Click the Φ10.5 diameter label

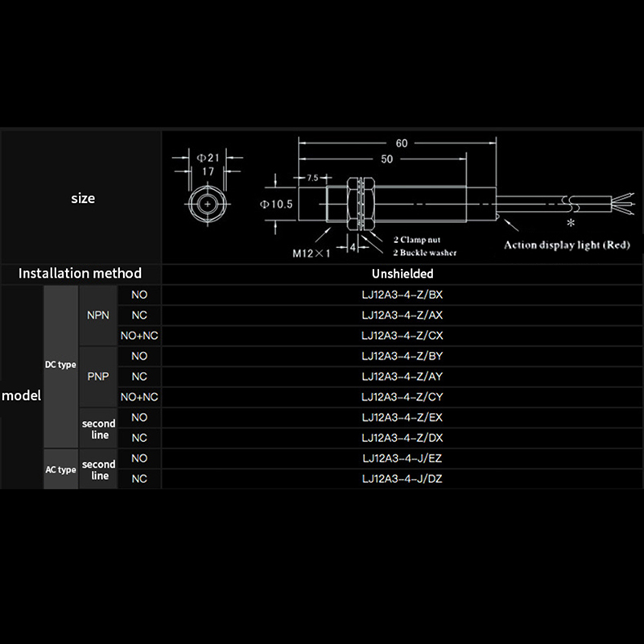pyautogui.click(x=275, y=204)
